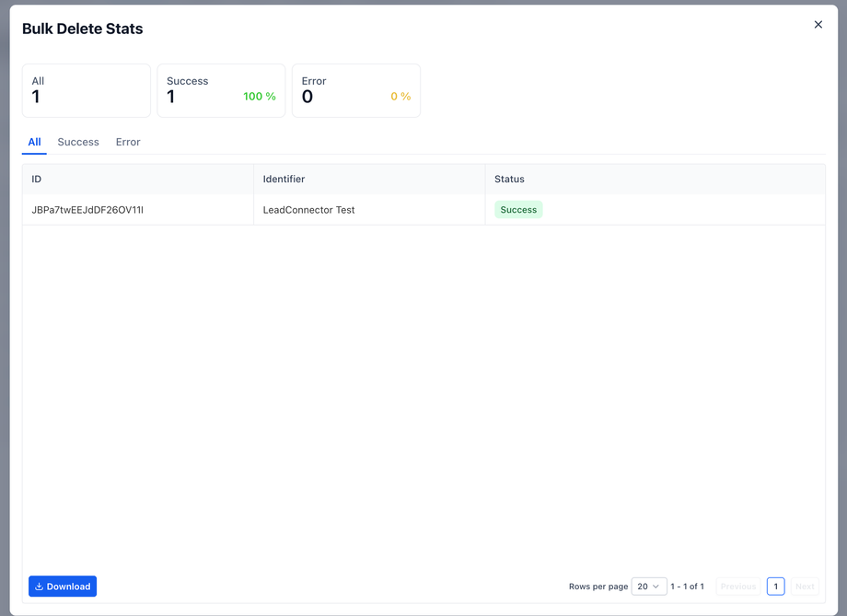Open the Error tab
The height and width of the screenshot is (616, 847).
point(128,142)
